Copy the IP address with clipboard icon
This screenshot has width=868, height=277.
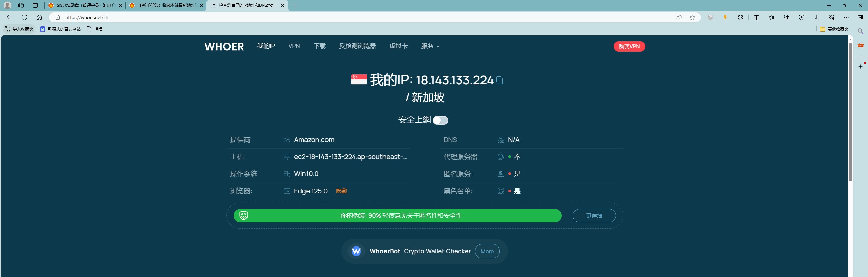click(x=500, y=80)
